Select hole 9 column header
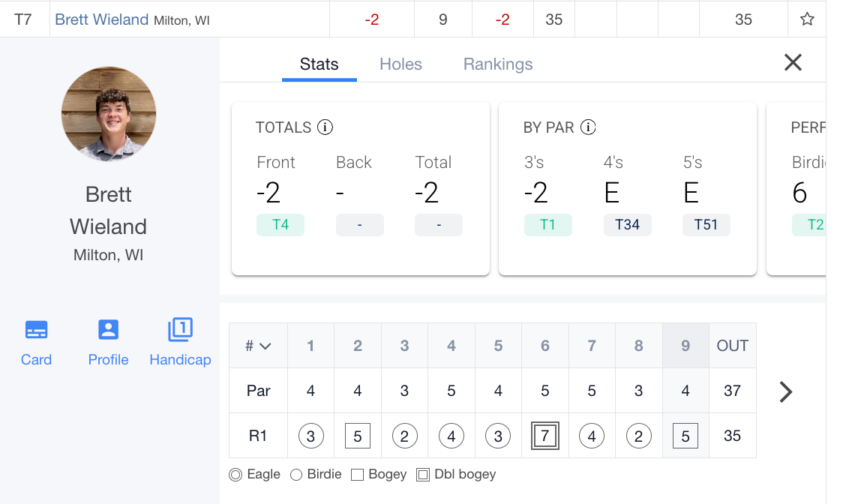 coord(685,346)
